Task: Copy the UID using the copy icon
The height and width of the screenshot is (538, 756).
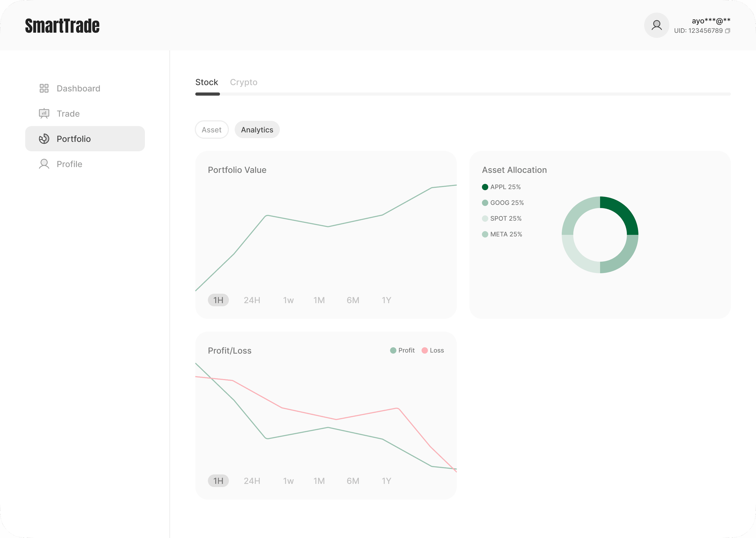Action: (728, 31)
